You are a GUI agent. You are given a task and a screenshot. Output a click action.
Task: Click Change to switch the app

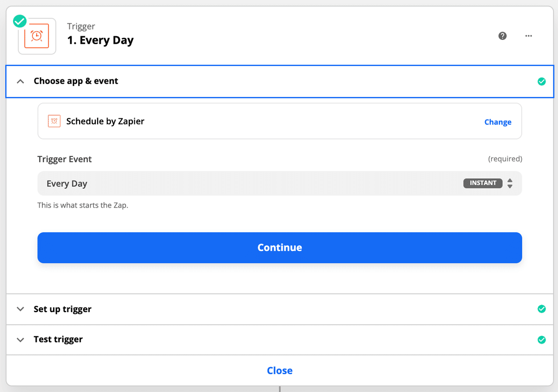[x=498, y=122]
